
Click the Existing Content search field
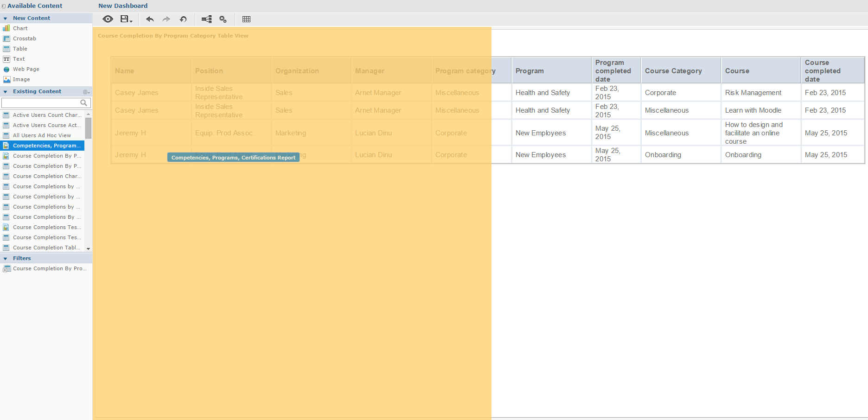41,102
